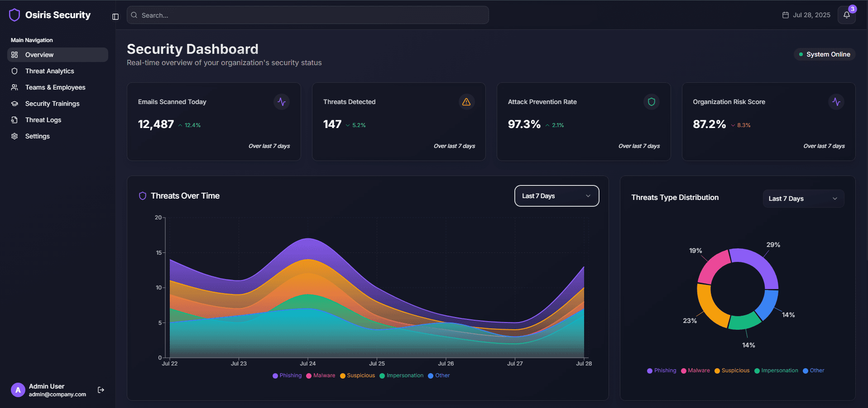Image resolution: width=868 pixels, height=408 pixels.
Task: Click the System Online status badge
Action: tap(825, 54)
